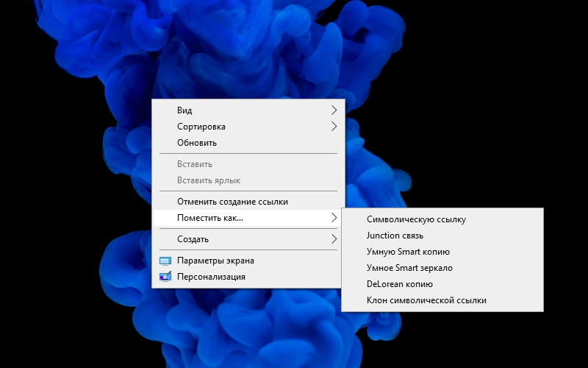Click the greyed-out Вставить entry
The height and width of the screenshot is (368, 588).
point(248,164)
